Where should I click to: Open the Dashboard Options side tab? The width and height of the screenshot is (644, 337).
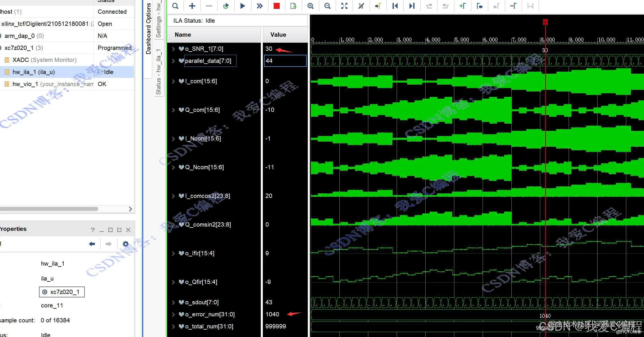pyautogui.click(x=148, y=29)
